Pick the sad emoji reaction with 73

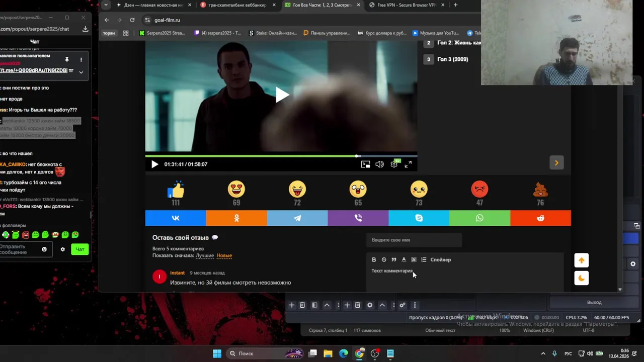419,189
